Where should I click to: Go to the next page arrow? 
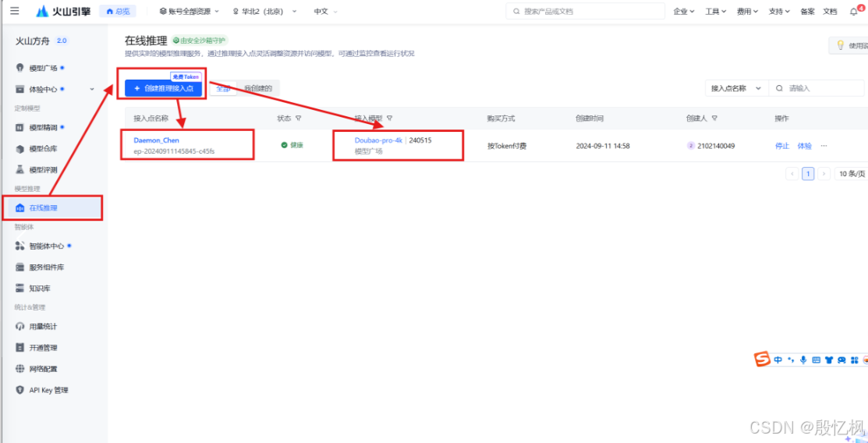point(824,174)
